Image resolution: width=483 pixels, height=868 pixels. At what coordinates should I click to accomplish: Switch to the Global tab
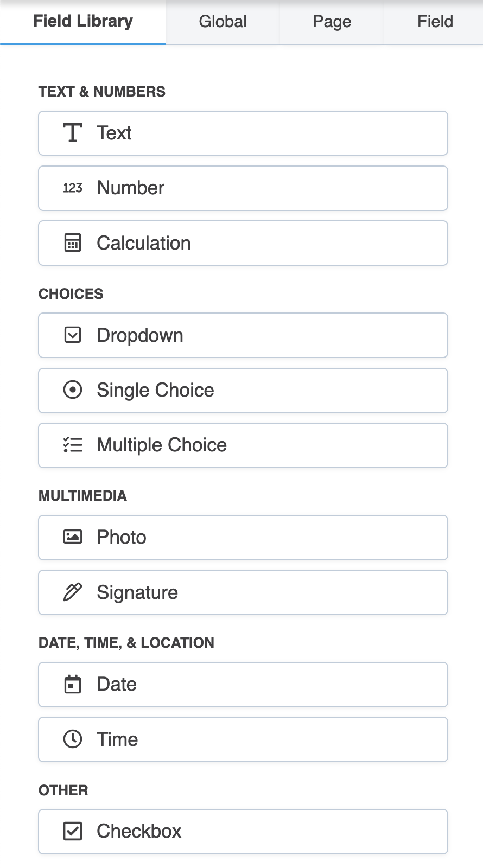(x=223, y=22)
